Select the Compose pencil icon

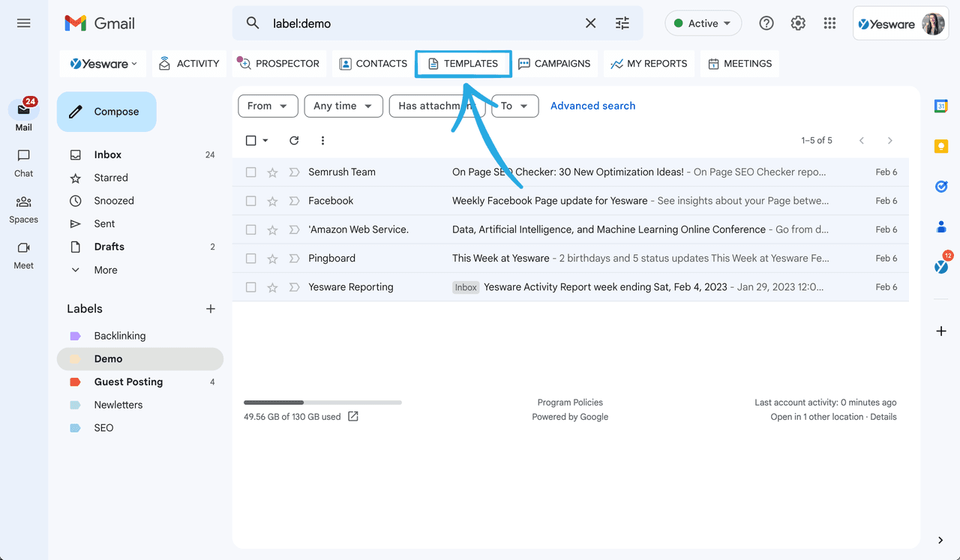click(74, 111)
